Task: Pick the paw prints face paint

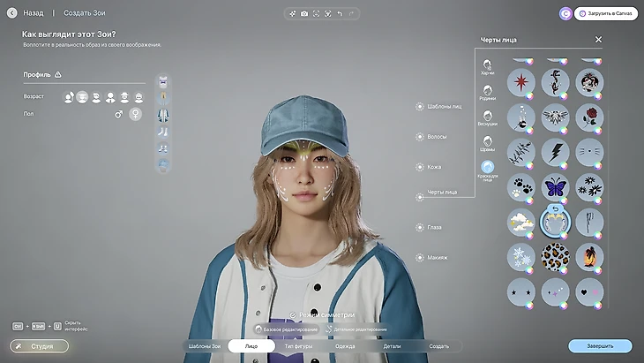Action: [x=520, y=186]
